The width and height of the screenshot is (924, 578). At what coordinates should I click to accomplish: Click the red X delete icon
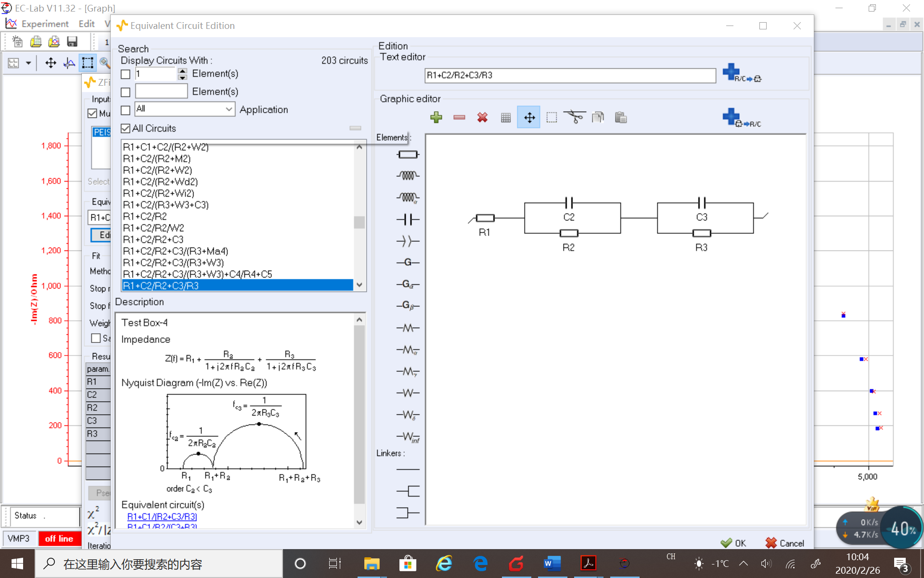click(482, 117)
